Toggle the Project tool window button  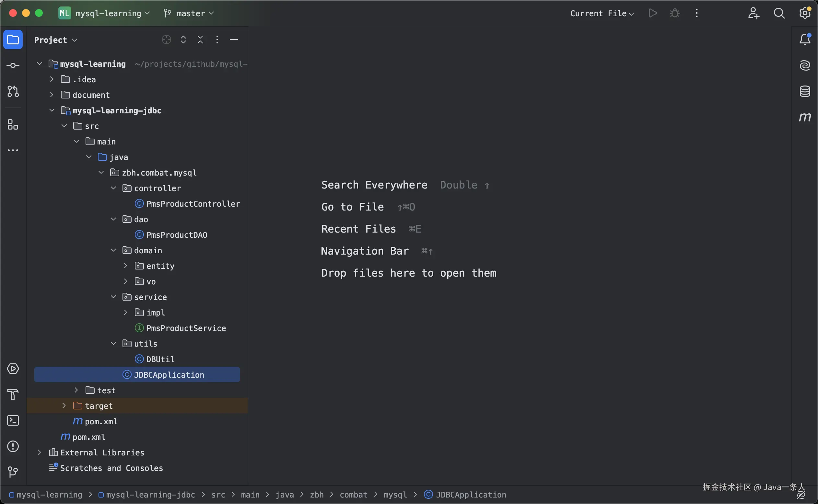click(x=13, y=40)
